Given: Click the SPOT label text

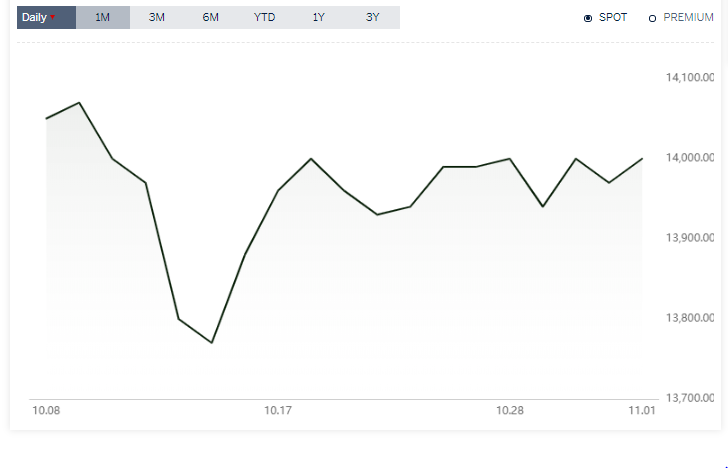Looking at the screenshot, I should point(613,18).
